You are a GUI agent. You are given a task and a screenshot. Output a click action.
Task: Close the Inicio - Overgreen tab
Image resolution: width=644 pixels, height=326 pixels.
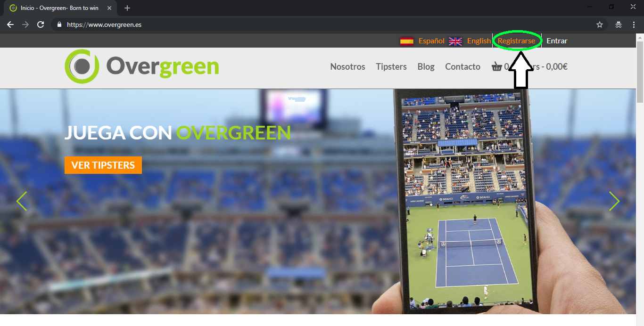pos(109,8)
